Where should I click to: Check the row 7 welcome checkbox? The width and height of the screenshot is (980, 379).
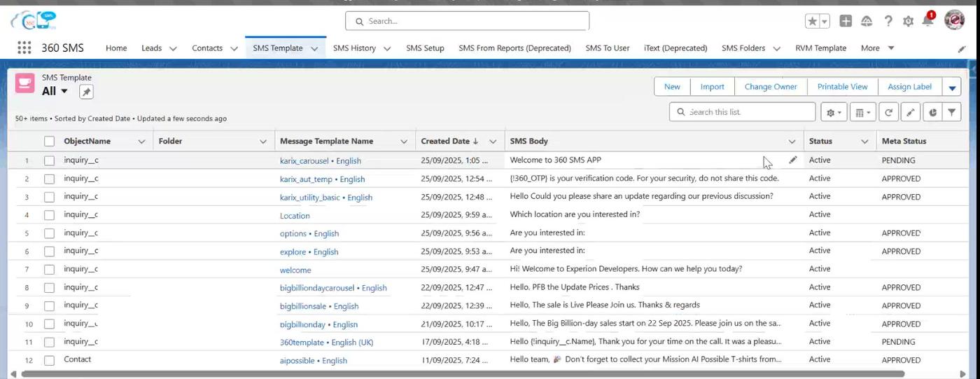pyautogui.click(x=49, y=270)
